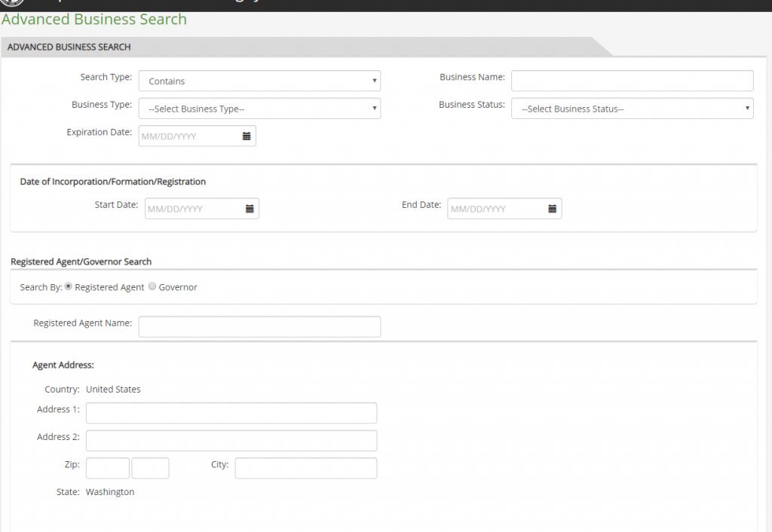The height and width of the screenshot is (532, 772).
Task: Open the End Date calendar picker
Action: point(553,209)
